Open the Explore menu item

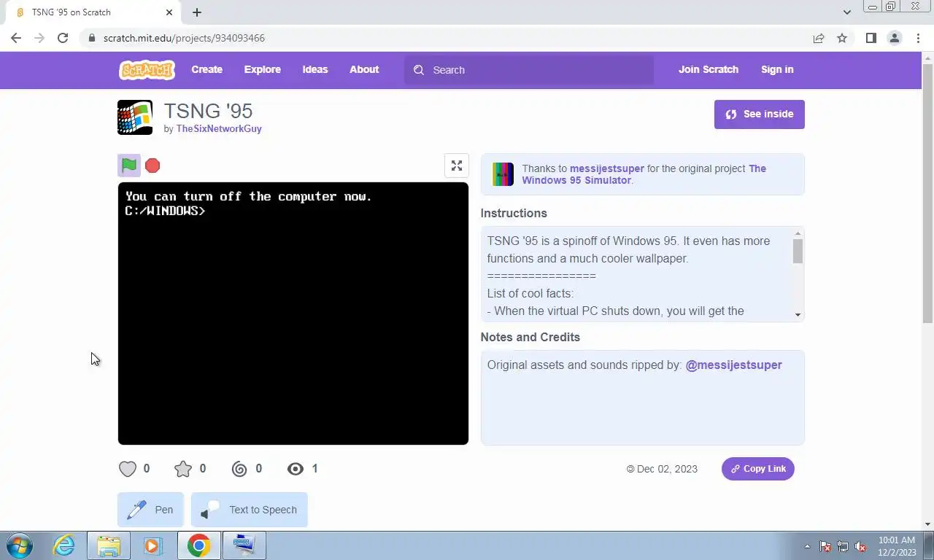[263, 70]
